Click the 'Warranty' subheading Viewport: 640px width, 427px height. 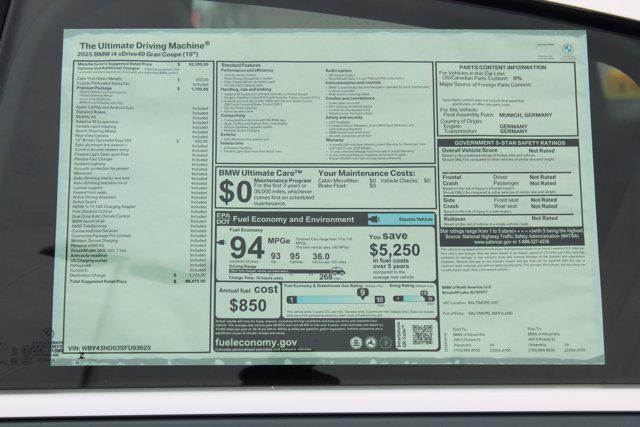pyautogui.click(x=335, y=140)
